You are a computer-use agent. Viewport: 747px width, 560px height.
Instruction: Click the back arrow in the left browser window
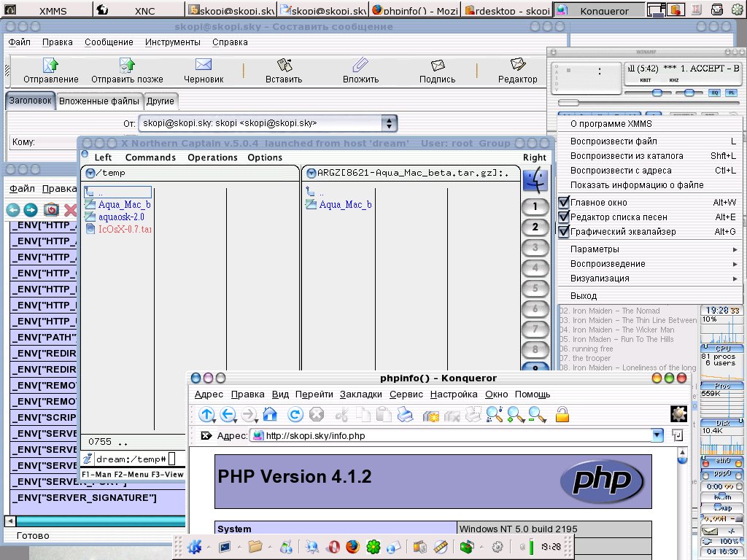(13, 209)
